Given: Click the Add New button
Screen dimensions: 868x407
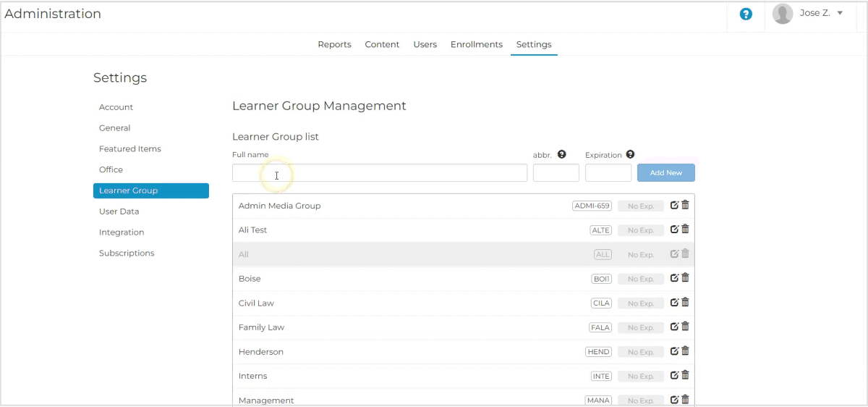Looking at the screenshot, I should tap(666, 172).
